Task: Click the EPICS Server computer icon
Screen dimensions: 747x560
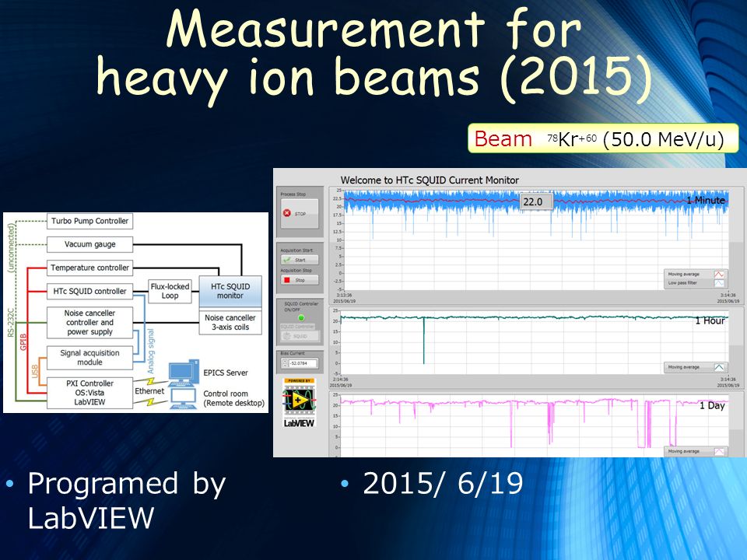Action: point(184,373)
